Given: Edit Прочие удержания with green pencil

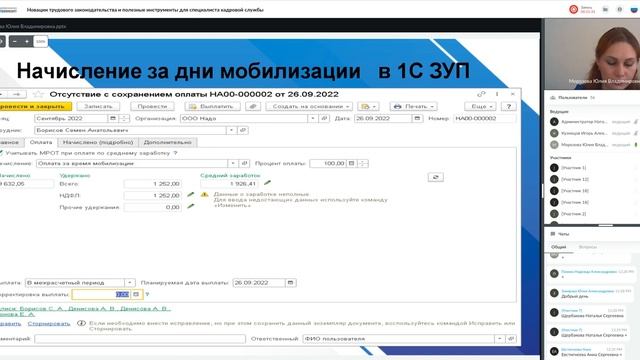Looking at the screenshot, I should click(x=190, y=207).
